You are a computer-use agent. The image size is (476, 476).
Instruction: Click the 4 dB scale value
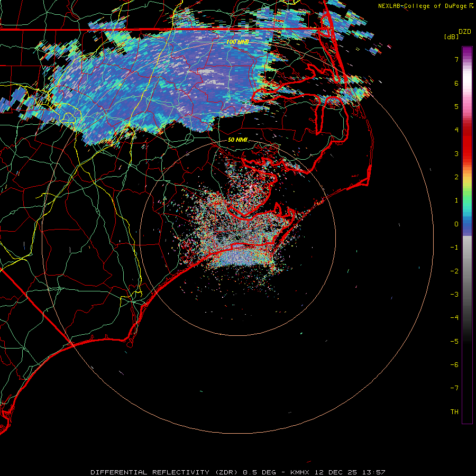tap(456, 130)
